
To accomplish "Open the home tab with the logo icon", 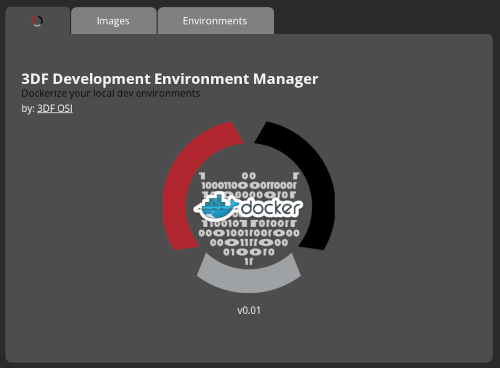I will point(37,21).
